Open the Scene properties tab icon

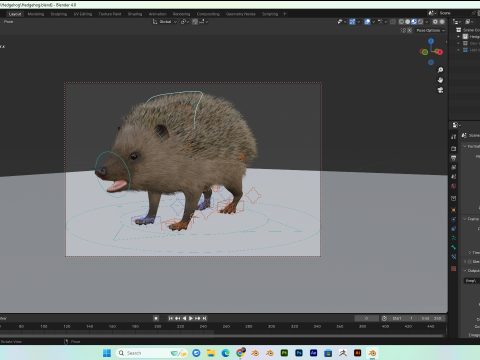point(454,177)
